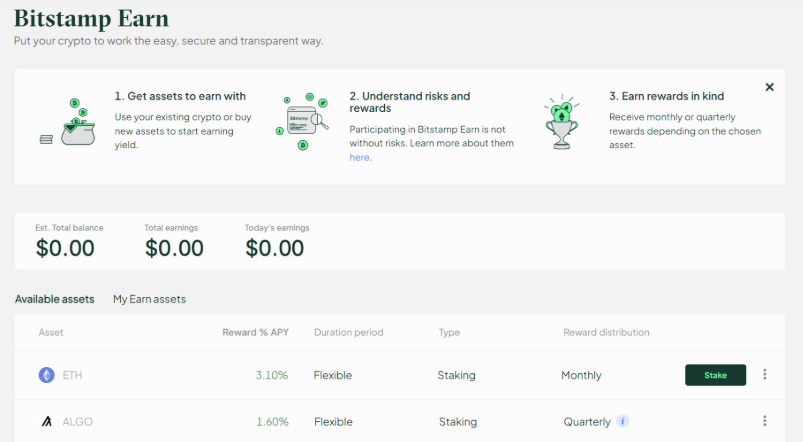Switch to the Available assets tab

(54, 299)
